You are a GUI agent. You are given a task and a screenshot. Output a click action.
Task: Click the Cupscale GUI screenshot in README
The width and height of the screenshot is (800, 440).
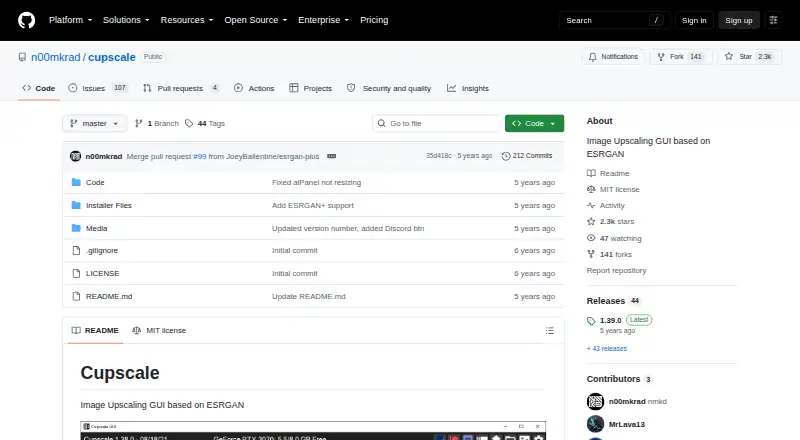coord(313,430)
